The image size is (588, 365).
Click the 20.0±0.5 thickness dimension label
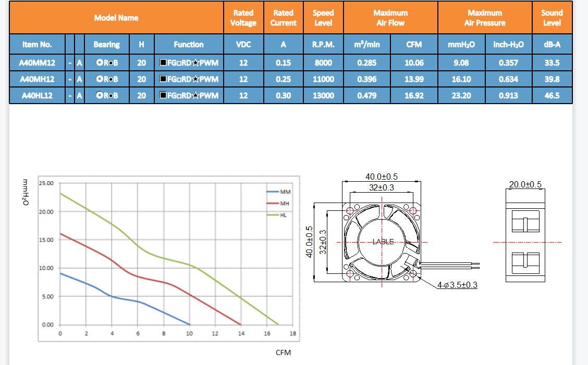click(x=525, y=184)
